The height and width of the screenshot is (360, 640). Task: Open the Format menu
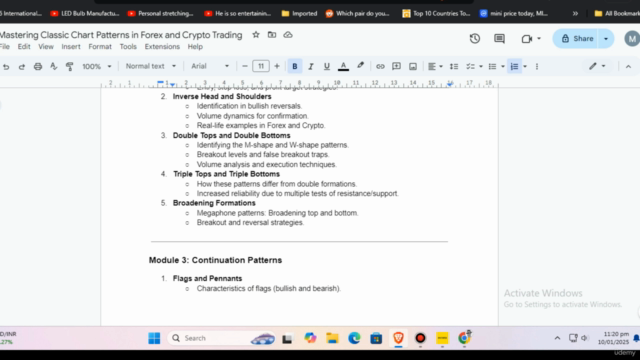[100, 47]
